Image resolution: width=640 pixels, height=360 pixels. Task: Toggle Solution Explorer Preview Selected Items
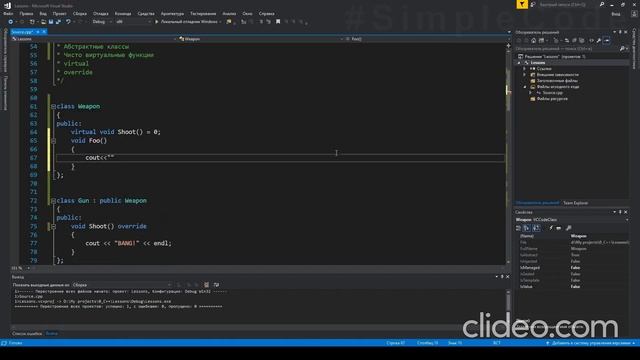point(607,40)
